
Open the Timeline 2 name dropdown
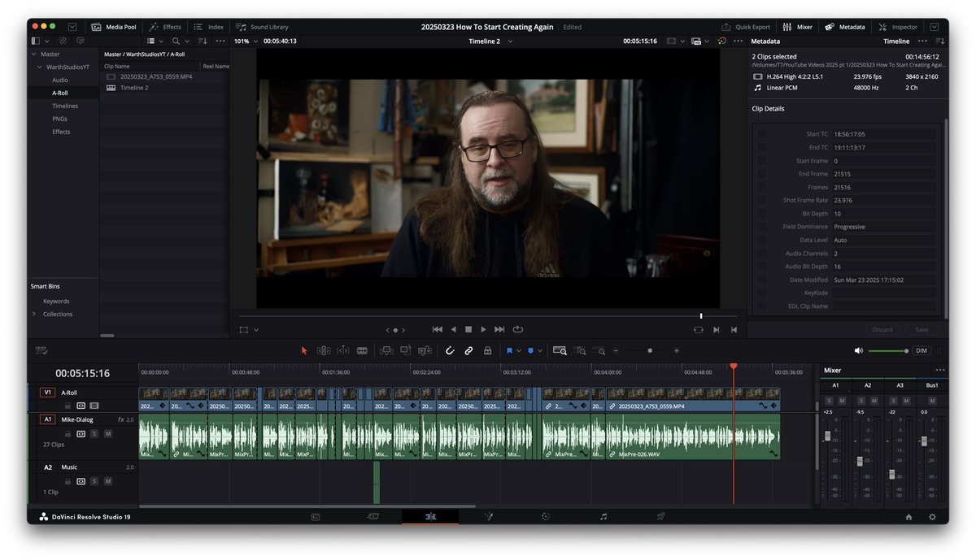491,41
